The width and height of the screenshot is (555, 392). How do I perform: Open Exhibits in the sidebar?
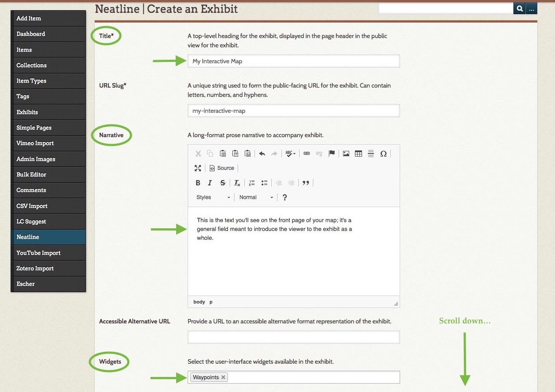[48, 112]
